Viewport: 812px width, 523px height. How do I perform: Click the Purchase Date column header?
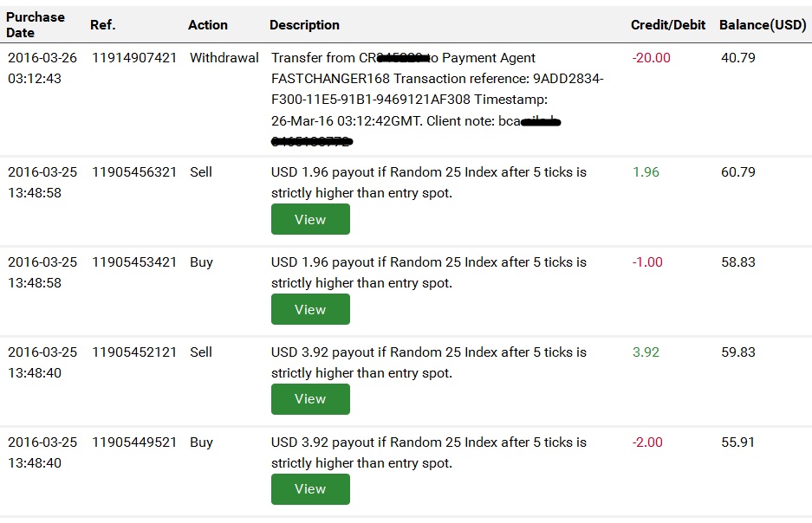pos(36,25)
